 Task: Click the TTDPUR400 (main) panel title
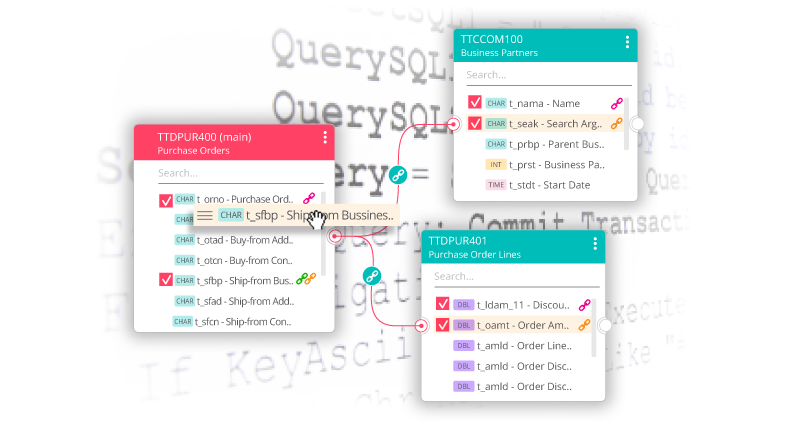pyautogui.click(x=204, y=137)
